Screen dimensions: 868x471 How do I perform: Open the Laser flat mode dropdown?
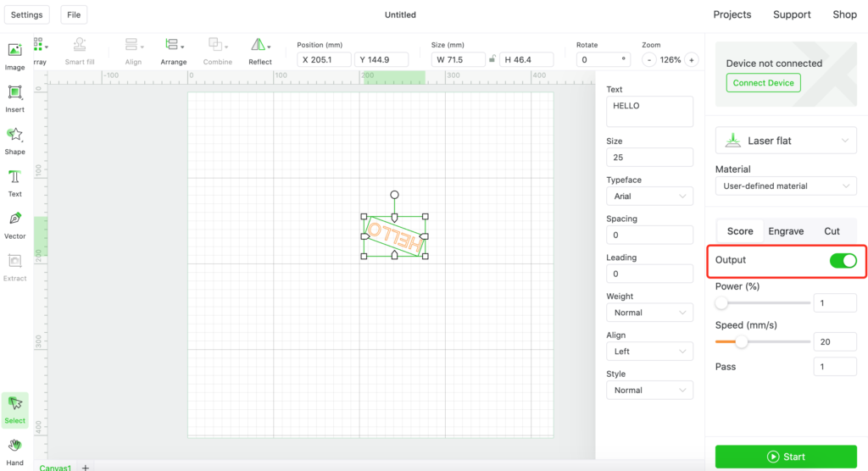point(786,141)
